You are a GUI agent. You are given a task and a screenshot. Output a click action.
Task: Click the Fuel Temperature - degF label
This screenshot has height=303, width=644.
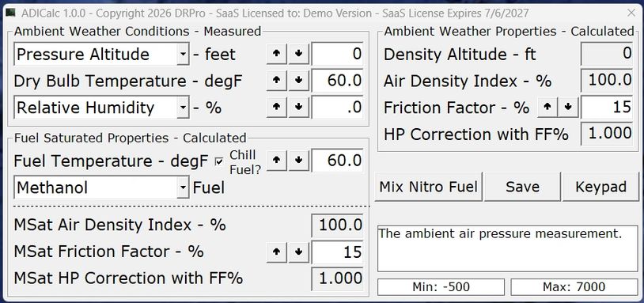[111, 161]
